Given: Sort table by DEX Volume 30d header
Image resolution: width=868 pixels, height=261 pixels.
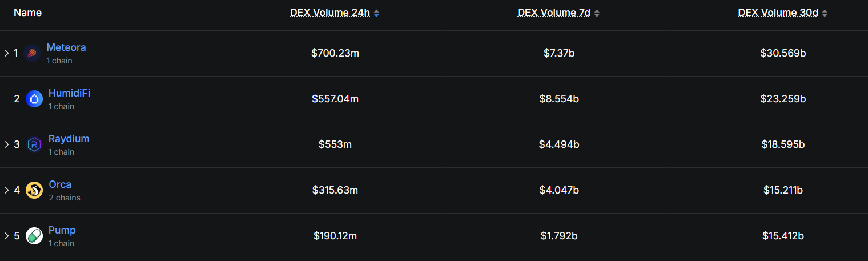Looking at the screenshot, I should [778, 13].
